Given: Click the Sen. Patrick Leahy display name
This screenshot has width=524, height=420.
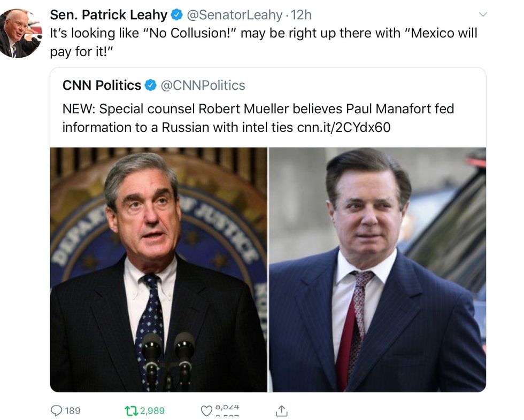Looking at the screenshot, I should 109,14.
